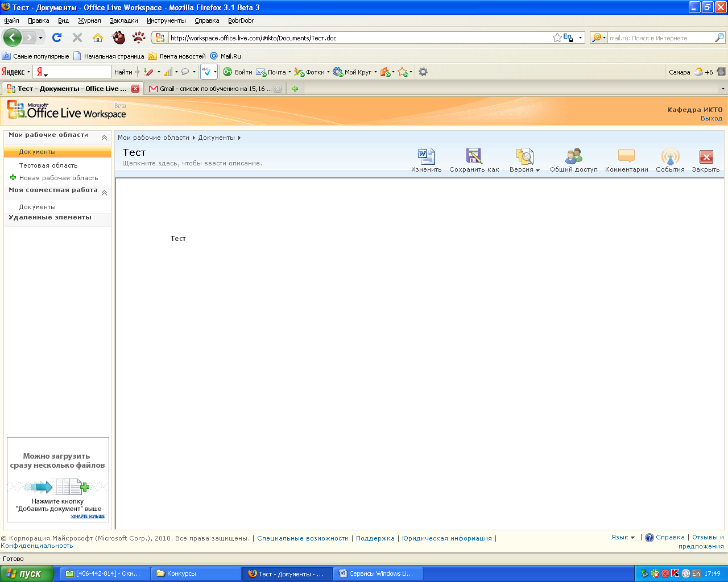Click the Office Live Workspace logo
This screenshot has width=728, height=582.
(67, 110)
